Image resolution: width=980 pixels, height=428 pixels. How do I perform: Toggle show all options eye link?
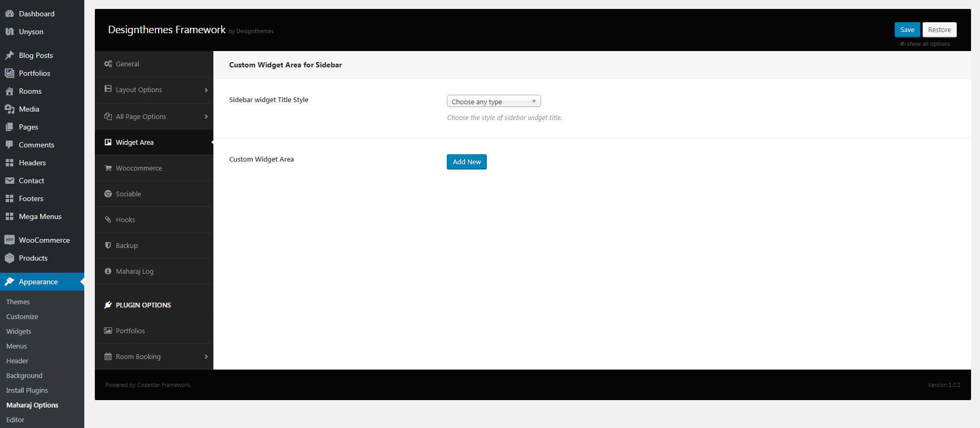tap(925, 44)
